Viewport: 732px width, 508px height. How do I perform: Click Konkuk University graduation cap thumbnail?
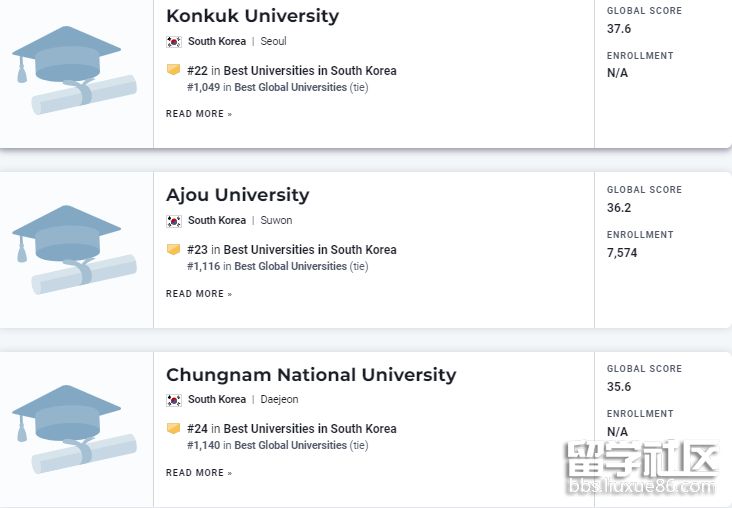coord(74,70)
